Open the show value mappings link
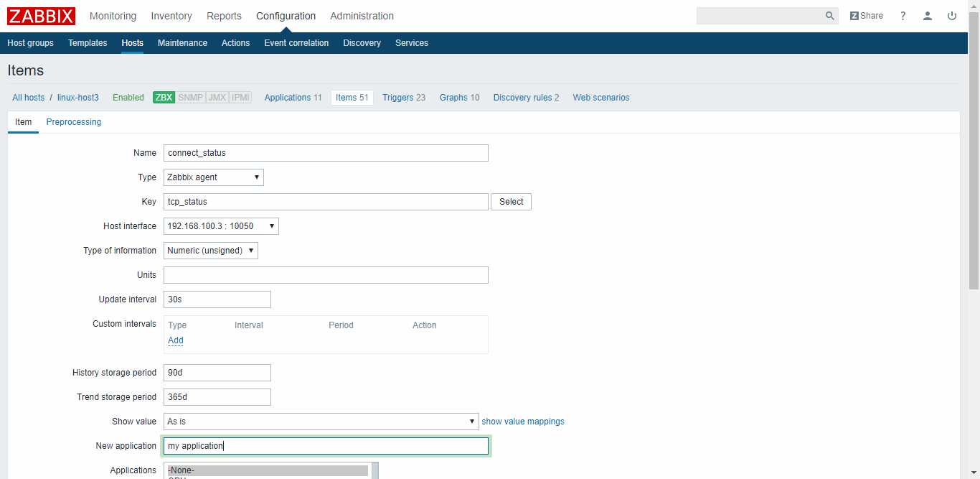The width and height of the screenshot is (980, 479). tap(523, 422)
